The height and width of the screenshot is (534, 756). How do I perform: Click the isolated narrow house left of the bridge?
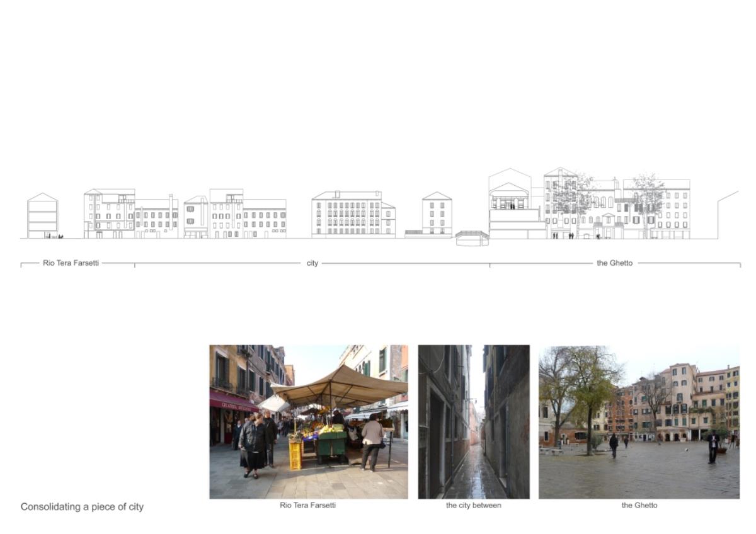tap(437, 214)
